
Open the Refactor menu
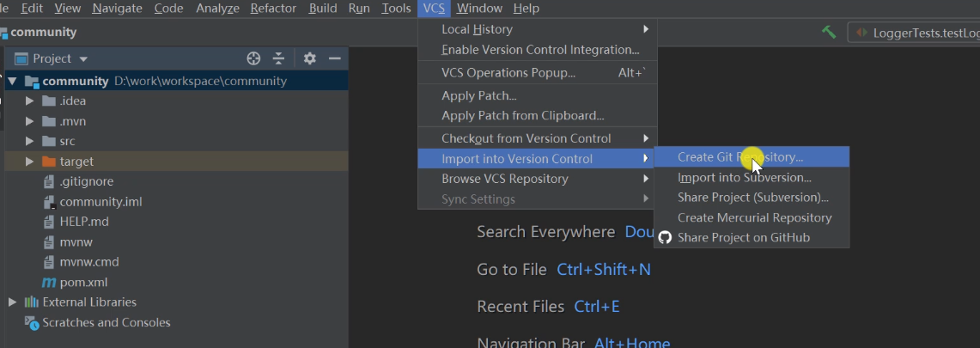(273, 9)
